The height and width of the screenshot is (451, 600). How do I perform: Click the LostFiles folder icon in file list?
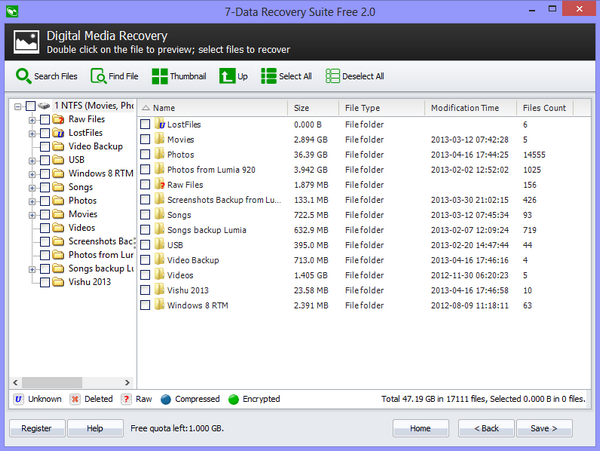160,124
